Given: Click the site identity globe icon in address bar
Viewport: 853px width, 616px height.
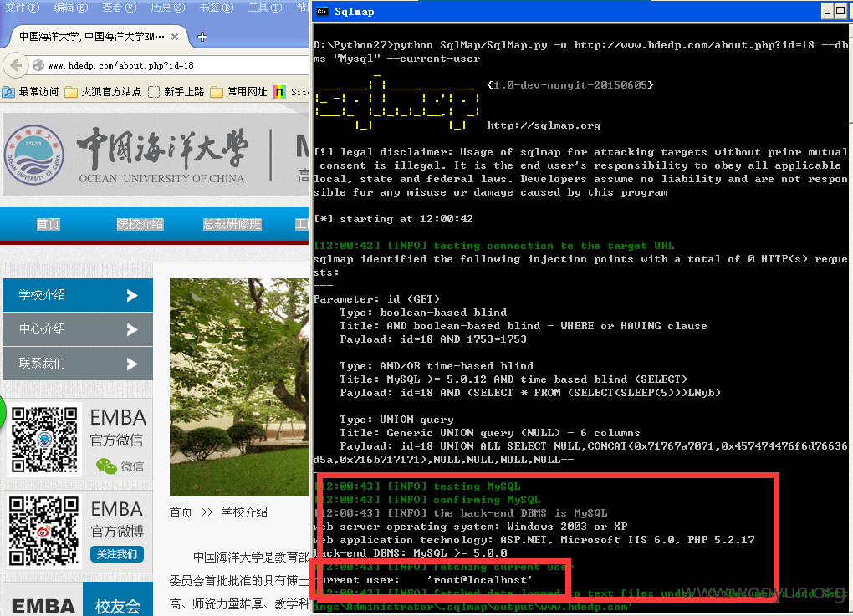Looking at the screenshot, I should [38, 65].
